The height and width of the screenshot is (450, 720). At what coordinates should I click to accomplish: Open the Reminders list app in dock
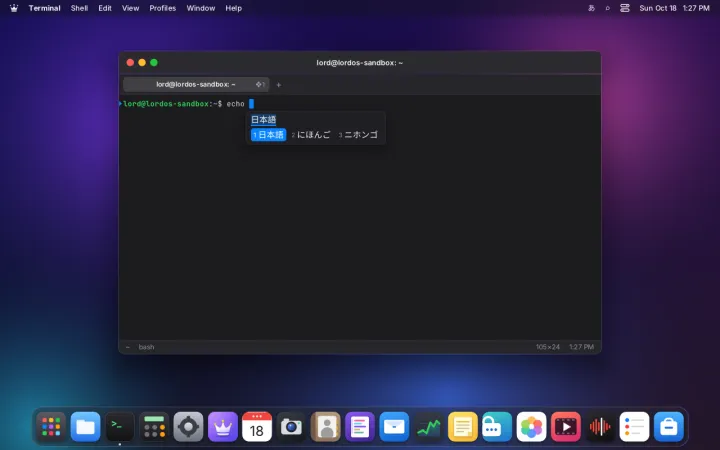(x=634, y=427)
